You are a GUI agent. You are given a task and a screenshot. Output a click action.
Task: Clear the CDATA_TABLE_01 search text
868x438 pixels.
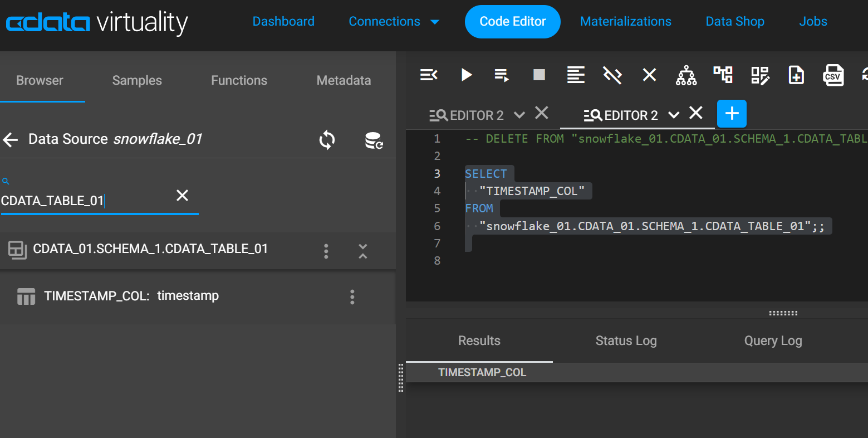click(182, 196)
